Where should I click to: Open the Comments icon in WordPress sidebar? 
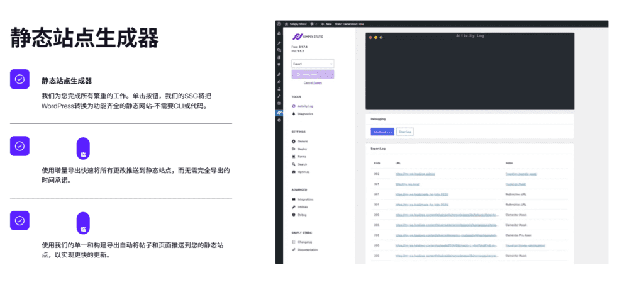(279, 64)
